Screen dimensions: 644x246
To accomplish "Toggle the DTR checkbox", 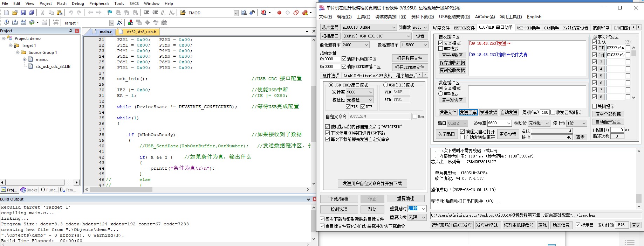I will click(x=363, y=107).
